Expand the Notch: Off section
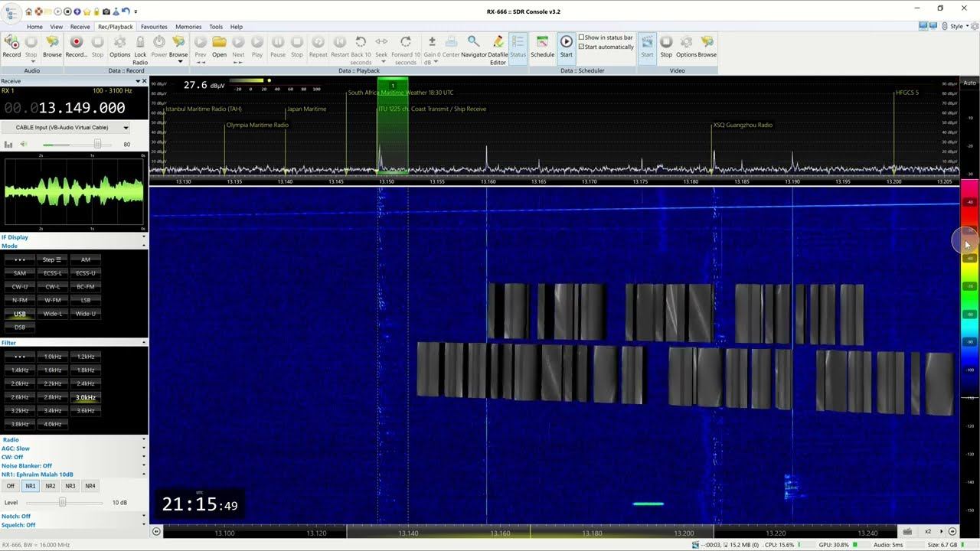The width and height of the screenshot is (980, 551). pyautogui.click(x=144, y=517)
